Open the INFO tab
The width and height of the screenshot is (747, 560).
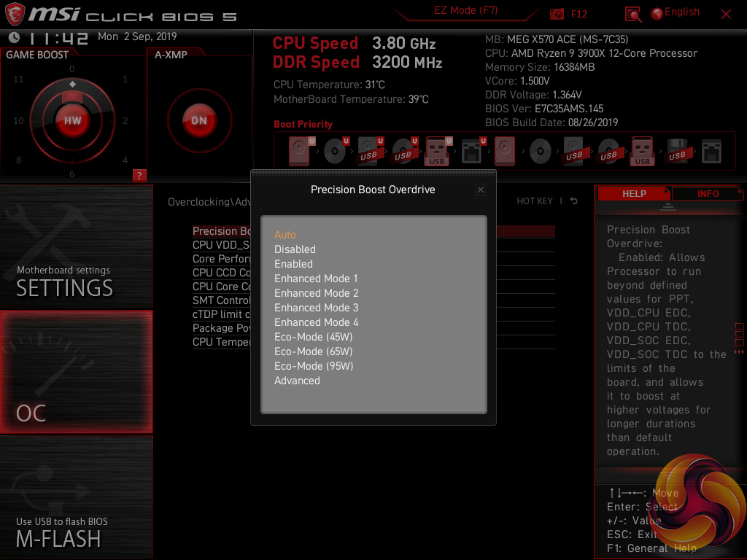coord(708,193)
